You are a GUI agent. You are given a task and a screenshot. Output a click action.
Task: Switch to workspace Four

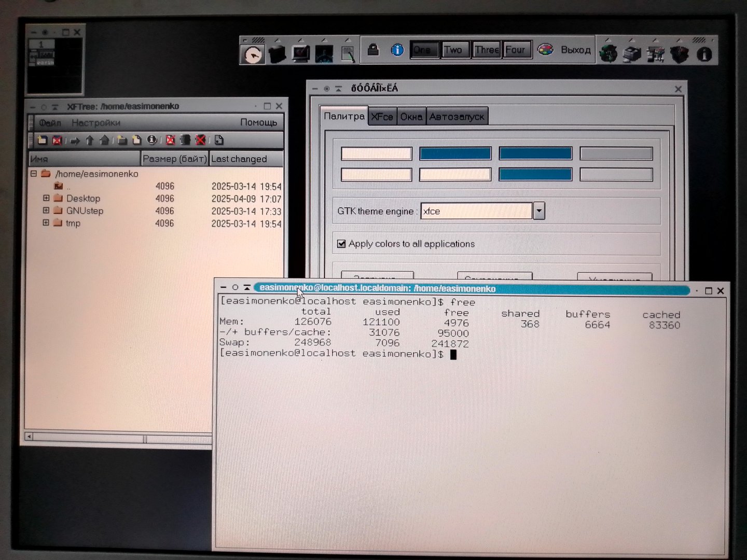click(x=517, y=50)
